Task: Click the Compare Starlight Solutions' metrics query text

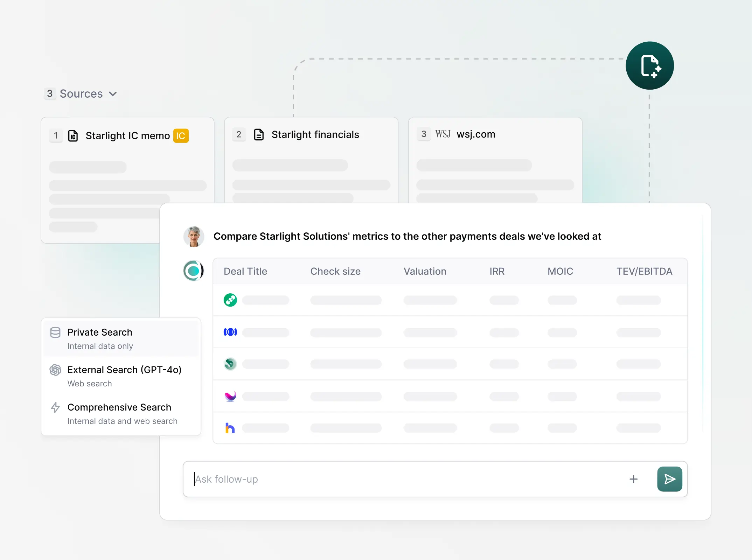Action: click(407, 237)
